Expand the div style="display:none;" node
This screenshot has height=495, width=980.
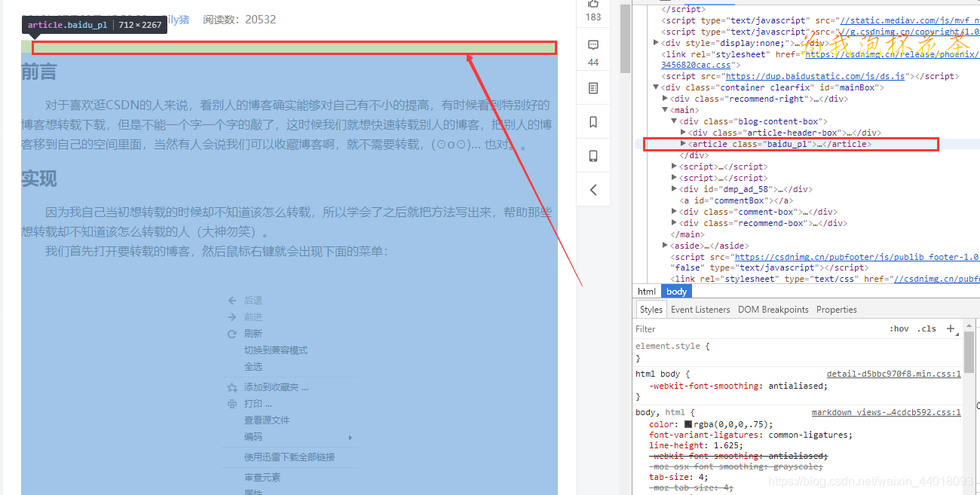pos(656,43)
